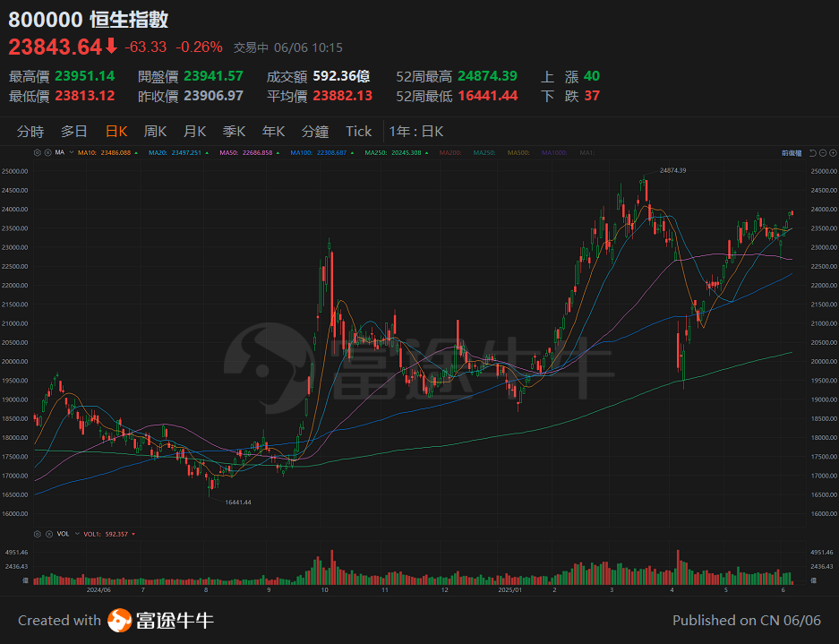Switch to the 周K weekly chart tab
Viewport: 839px width, 644px height.
click(154, 131)
